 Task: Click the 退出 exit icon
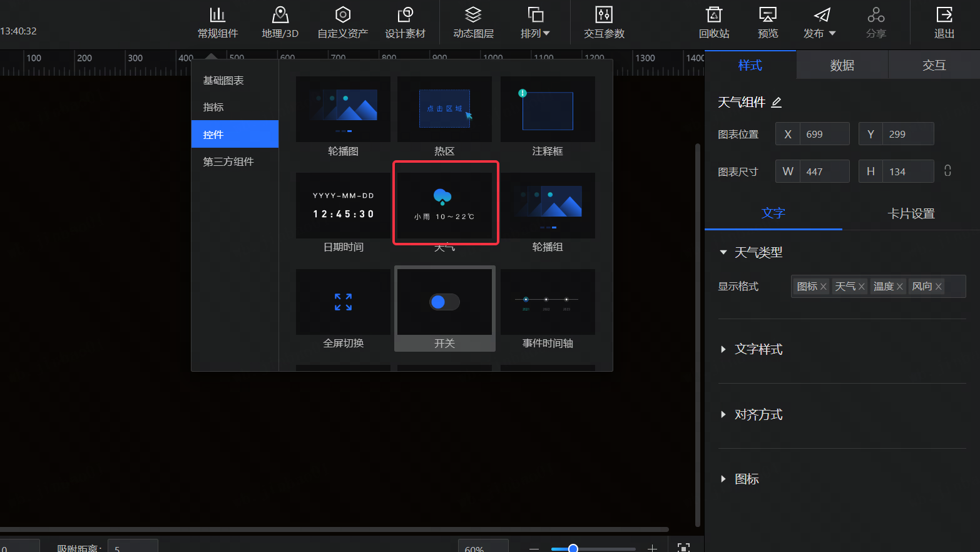pyautogui.click(x=944, y=23)
